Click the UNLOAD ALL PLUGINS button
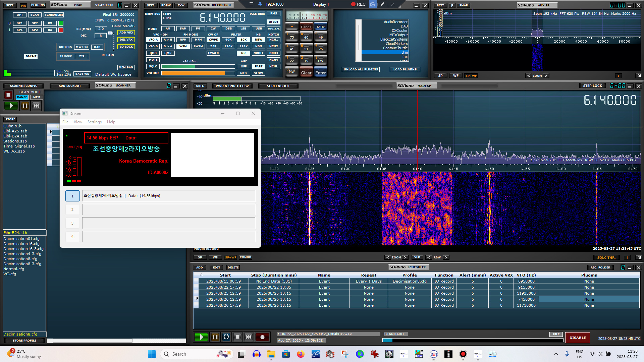The height and width of the screenshot is (362, 644). [x=361, y=69]
